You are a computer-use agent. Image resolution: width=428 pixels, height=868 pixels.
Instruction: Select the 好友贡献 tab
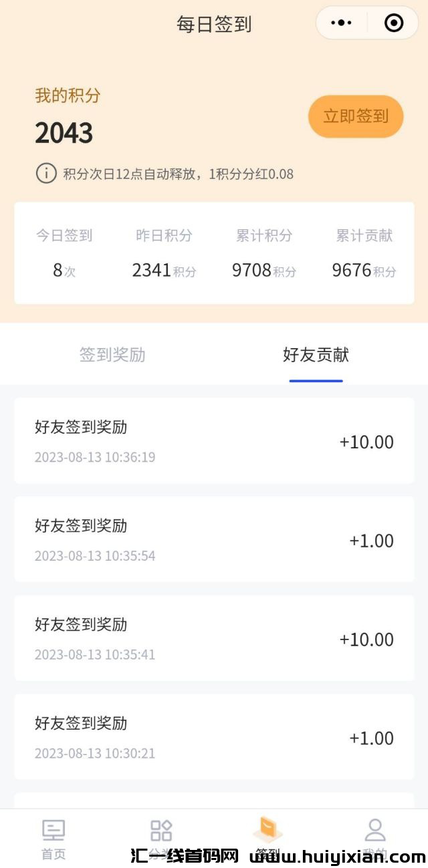click(316, 355)
